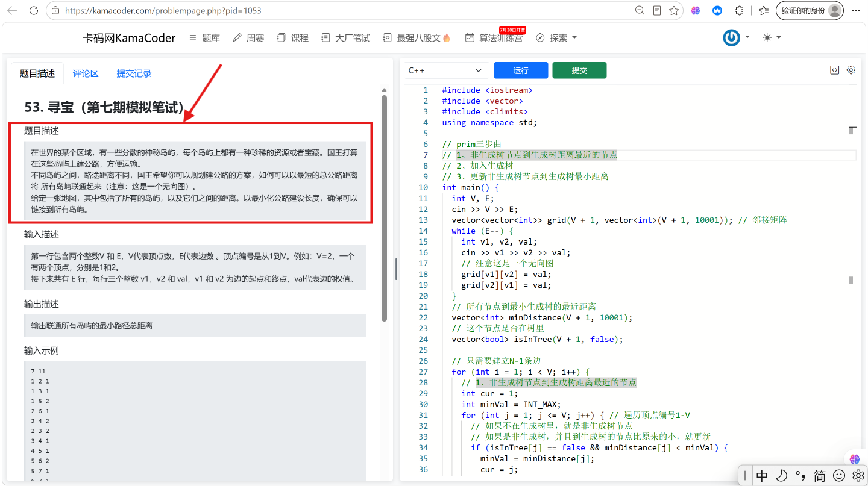The width and height of the screenshot is (868, 486).
Task: Click the floating brain assistant bubble
Action: (855, 459)
